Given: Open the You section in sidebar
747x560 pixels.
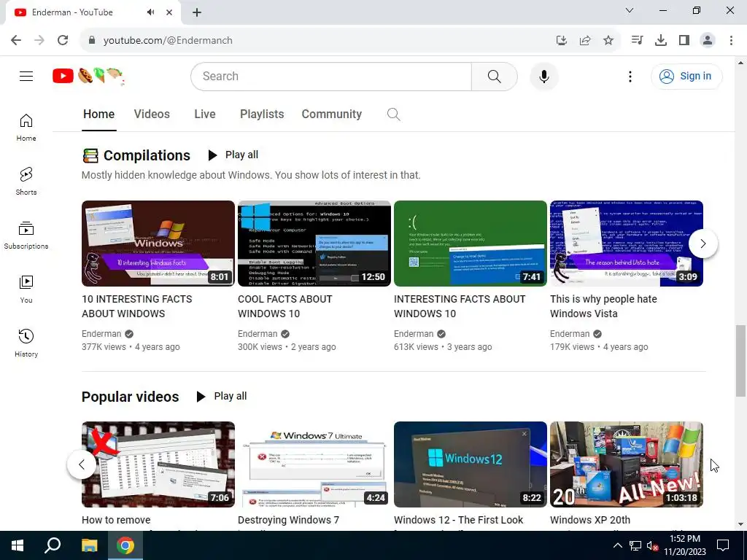Looking at the screenshot, I should click(26, 289).
